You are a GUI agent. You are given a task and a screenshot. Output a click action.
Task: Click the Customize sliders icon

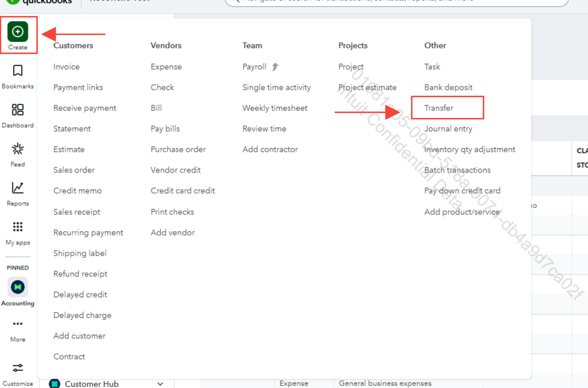click(x=18, y=368)
